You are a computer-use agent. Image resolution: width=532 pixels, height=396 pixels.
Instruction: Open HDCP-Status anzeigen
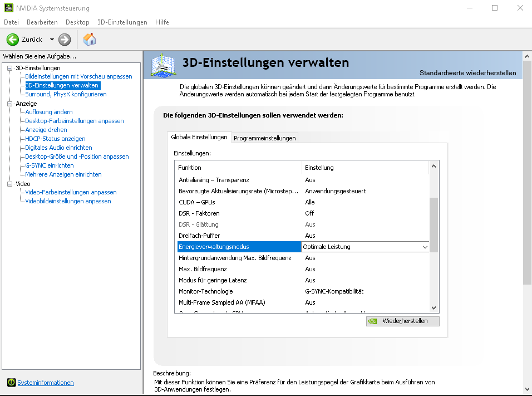pos(55,139)
